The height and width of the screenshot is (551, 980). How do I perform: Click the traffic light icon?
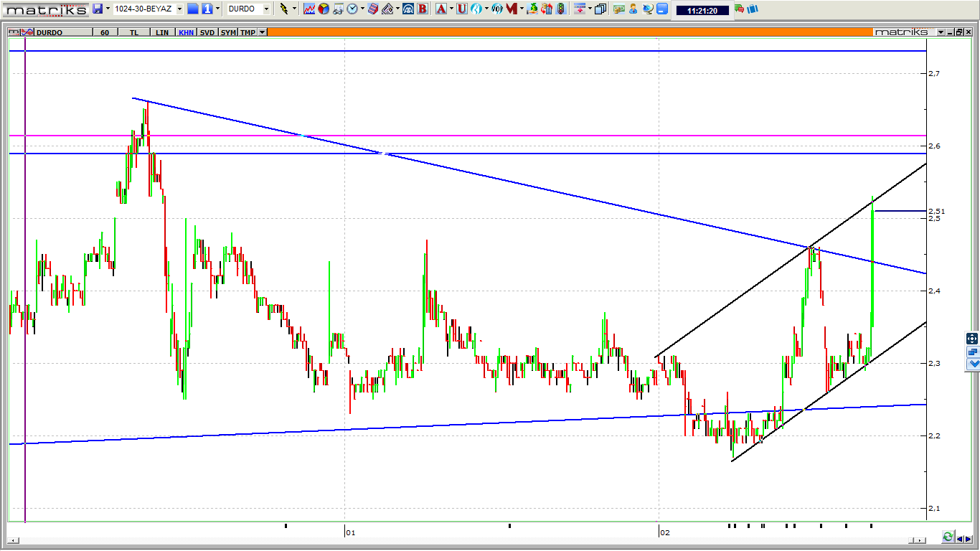coord(560,9)
